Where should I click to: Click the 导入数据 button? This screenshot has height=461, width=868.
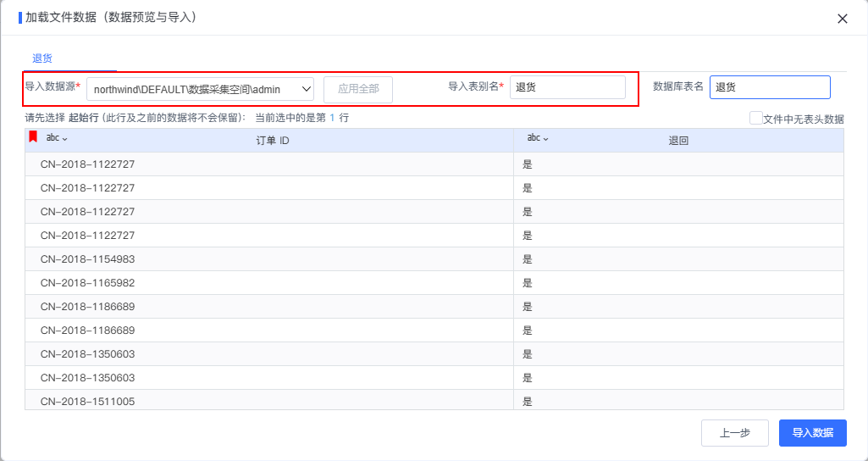pyautogui.click(x=813, y=433)
